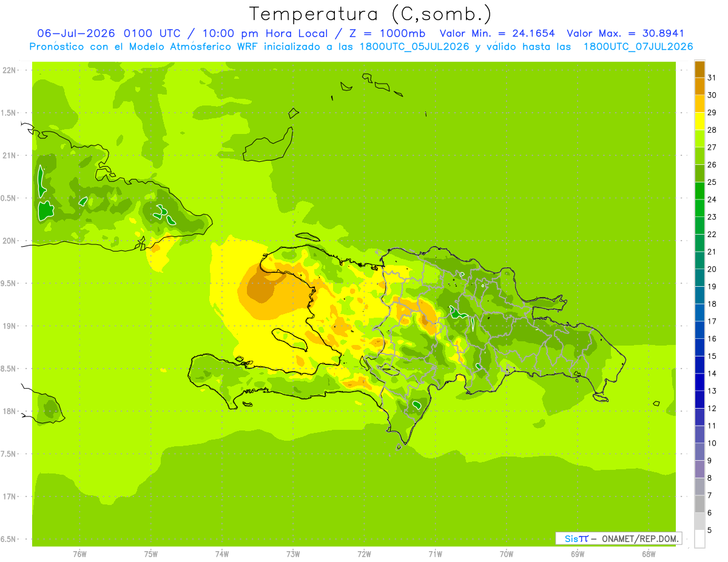Click the legend value '29'

(712, 112)
